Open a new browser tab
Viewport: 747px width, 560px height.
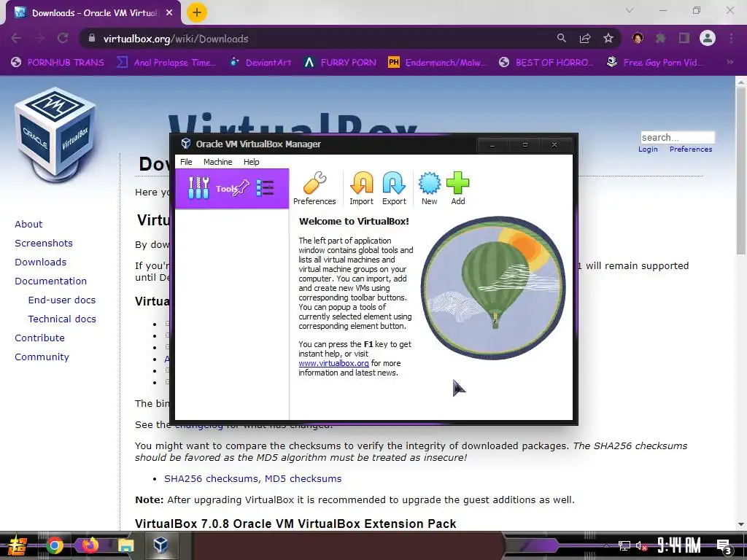pos(197,12)
